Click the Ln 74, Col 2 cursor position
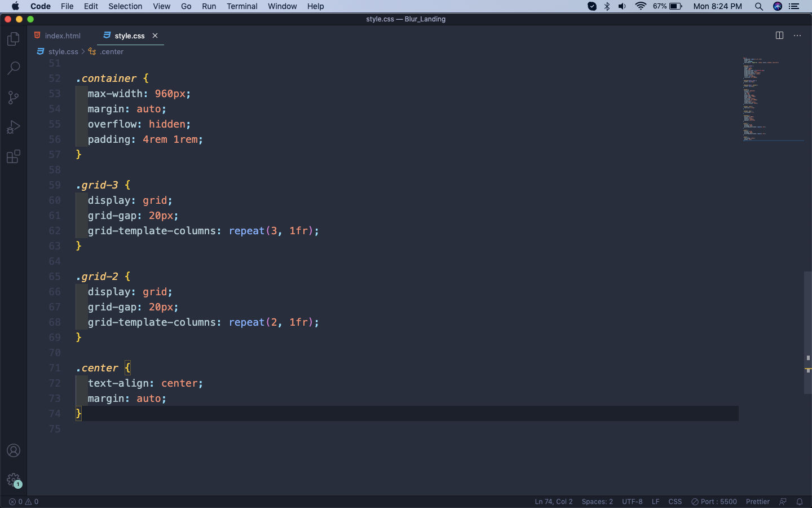812x508 pixels. [x=553, y=502]
